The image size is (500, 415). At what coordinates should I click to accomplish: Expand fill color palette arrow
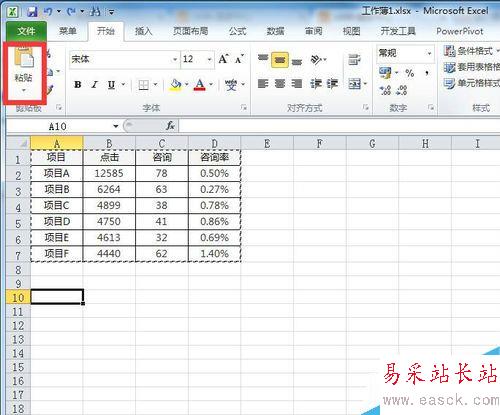click(x=187, y=85)
